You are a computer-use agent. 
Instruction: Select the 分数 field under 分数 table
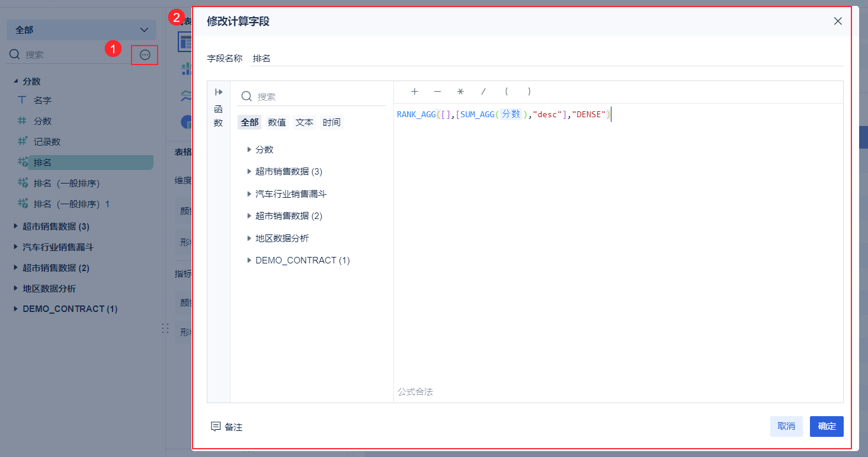click(x=43, y=121)
